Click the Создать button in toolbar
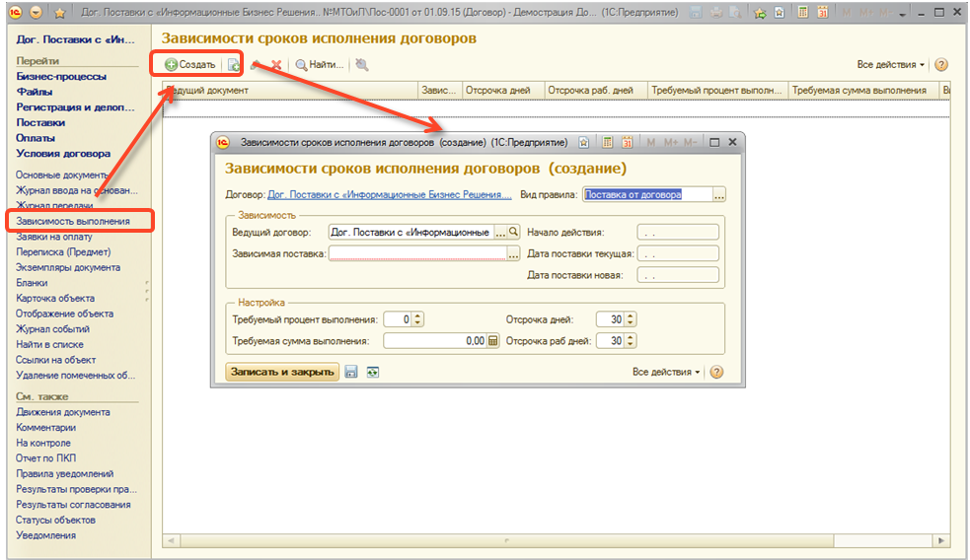 pyautogui.click(x=190, y=65)
